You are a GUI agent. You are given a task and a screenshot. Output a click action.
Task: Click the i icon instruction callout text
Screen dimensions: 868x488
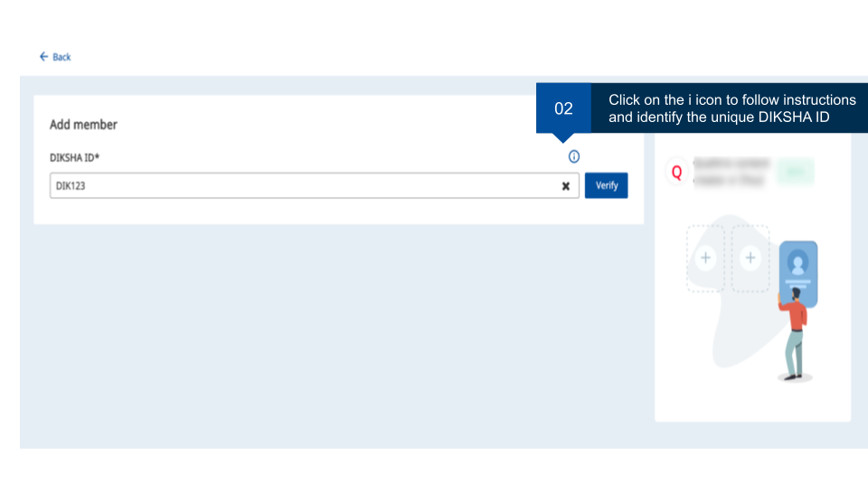pos(731,108)
